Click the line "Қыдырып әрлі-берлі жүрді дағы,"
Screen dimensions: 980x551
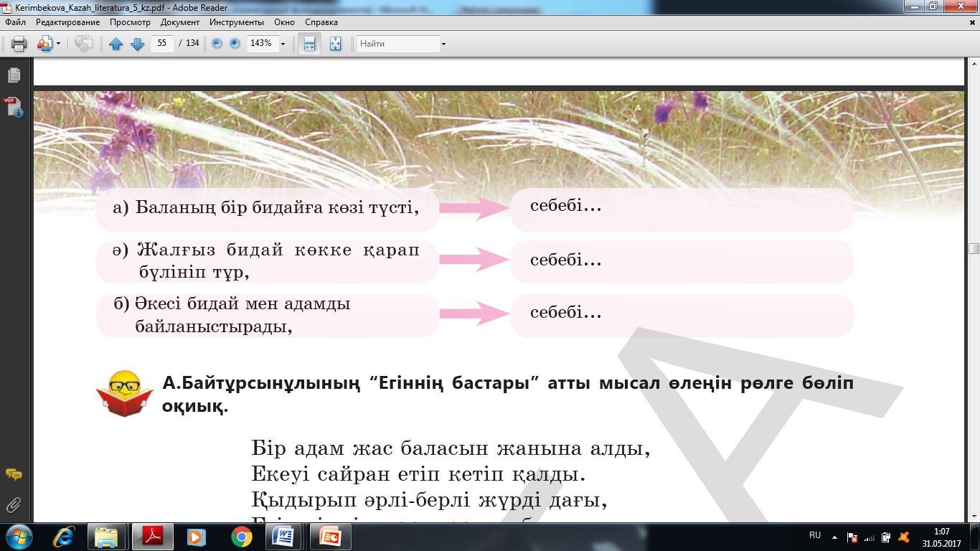430,499
